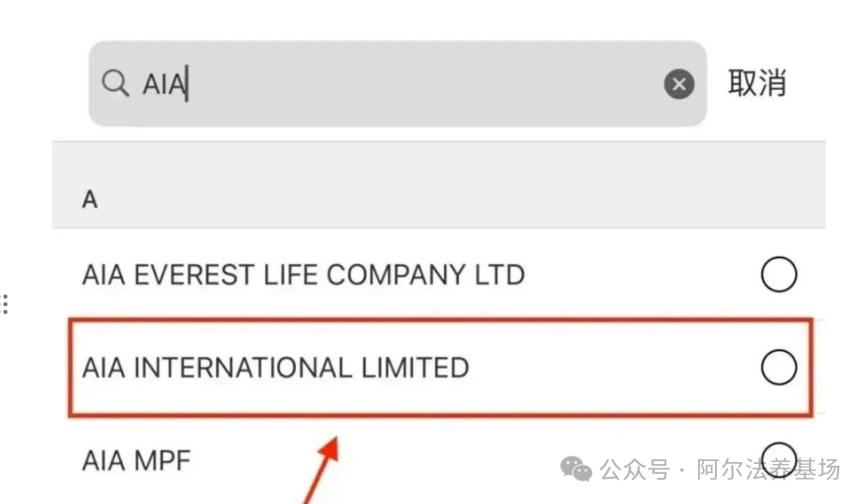This screenshot has height=504, width=868.
Task: Choose the AIA EVEREST LIFE COMPANY LTD row label
Action: point(303,275)
